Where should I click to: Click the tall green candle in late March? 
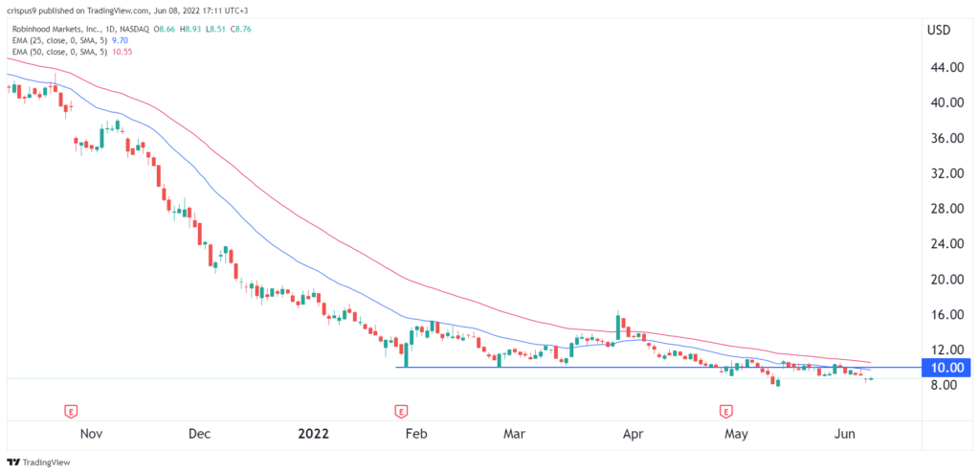click(x=618, y=327)
